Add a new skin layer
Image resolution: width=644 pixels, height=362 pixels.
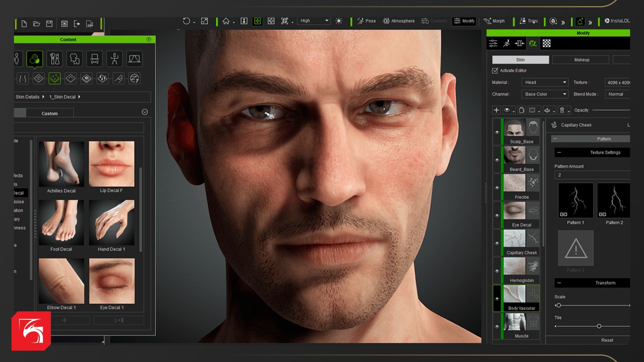coord(496,110)
